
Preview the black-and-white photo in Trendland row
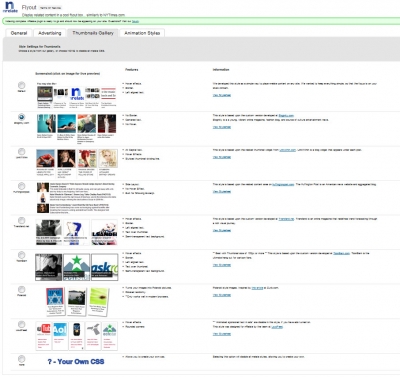[49, 232]
